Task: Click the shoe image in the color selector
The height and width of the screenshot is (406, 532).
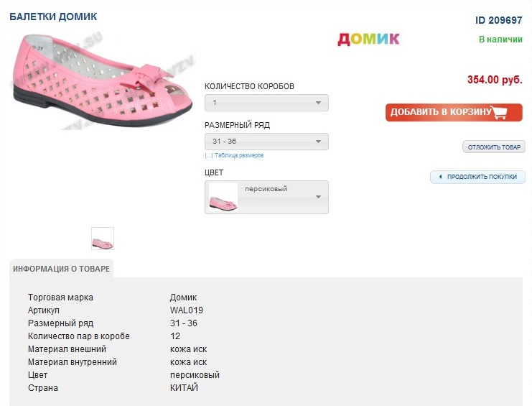Action: click(222, 198)
